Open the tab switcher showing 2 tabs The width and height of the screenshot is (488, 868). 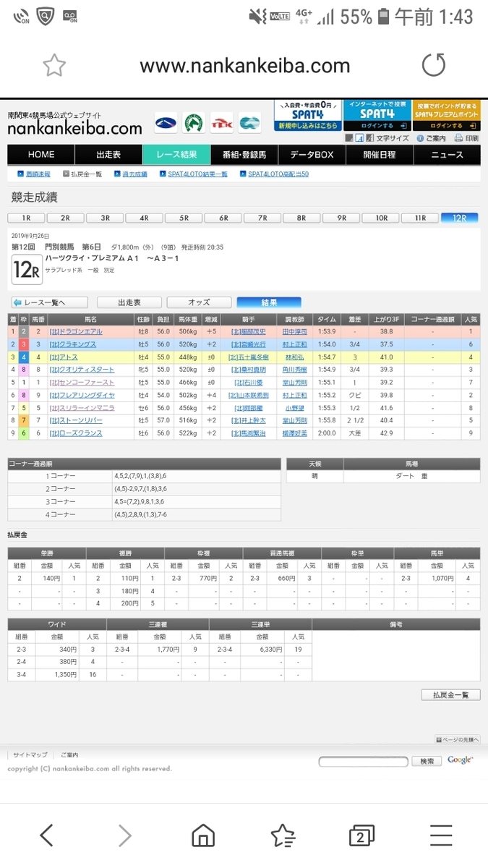[361, 835]
